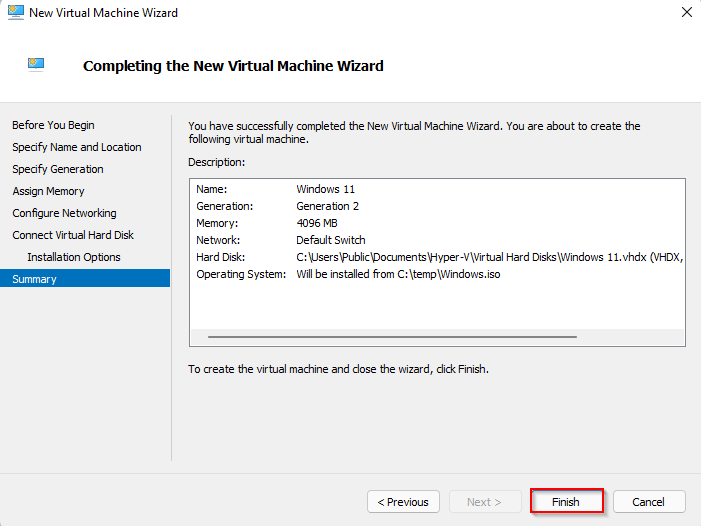Click the Hard Disk path in the description
Image resolution: width=701 pixels, height=526 pixels.
tap(488, 257)
